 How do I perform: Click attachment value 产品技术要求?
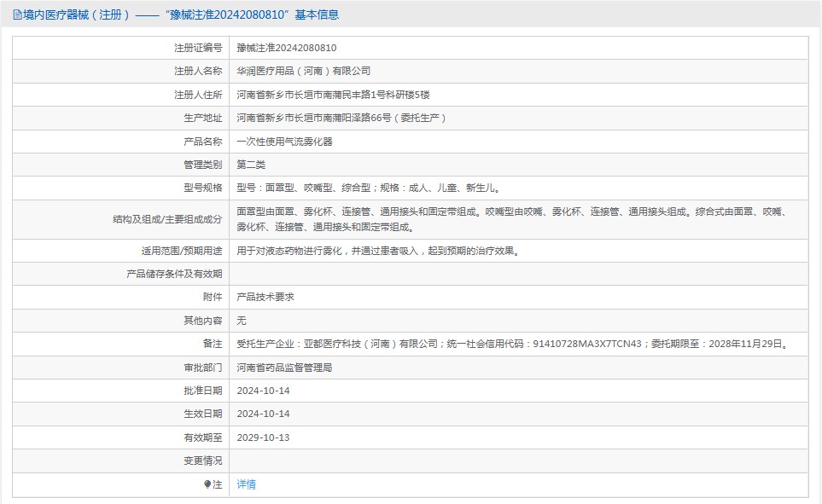[x=265, y=297]
